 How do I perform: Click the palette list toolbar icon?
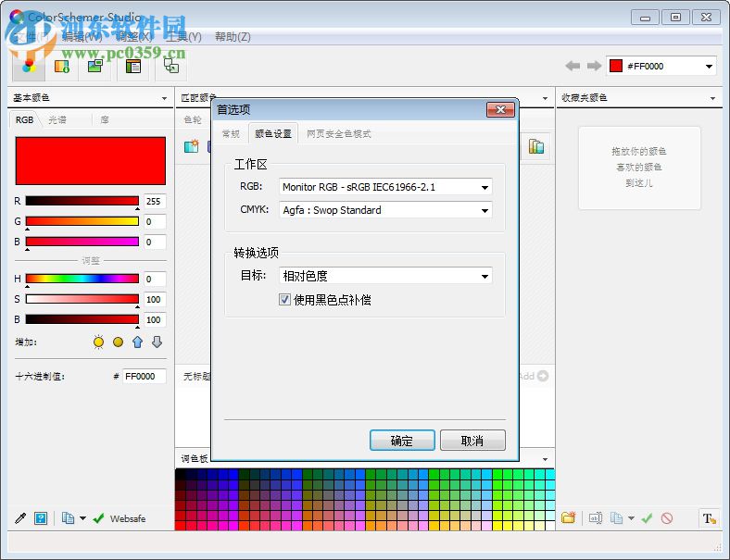[x=133, y=66]
